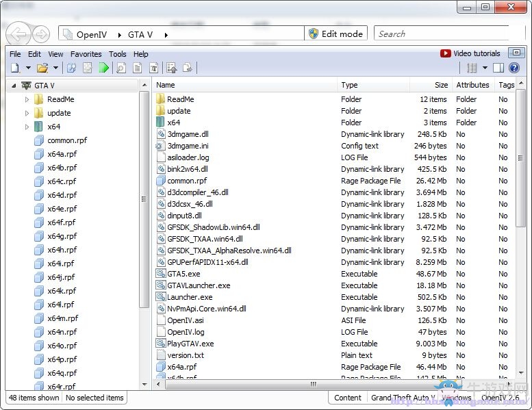The width and height of the screenshot is (532, 410).
Task: Click the compact window mode button
Action: click(x=516, y=53)
